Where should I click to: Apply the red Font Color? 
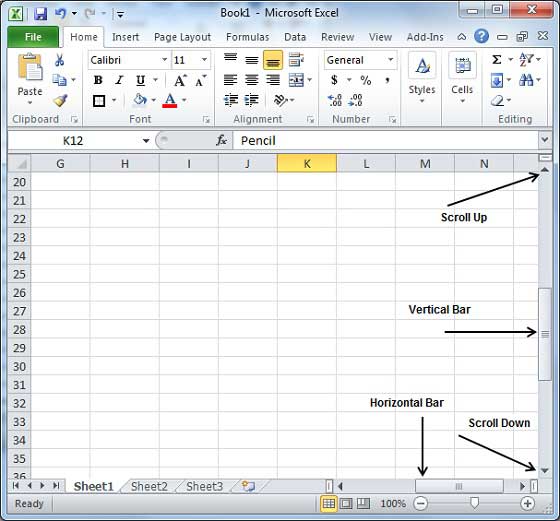(170, 101)
